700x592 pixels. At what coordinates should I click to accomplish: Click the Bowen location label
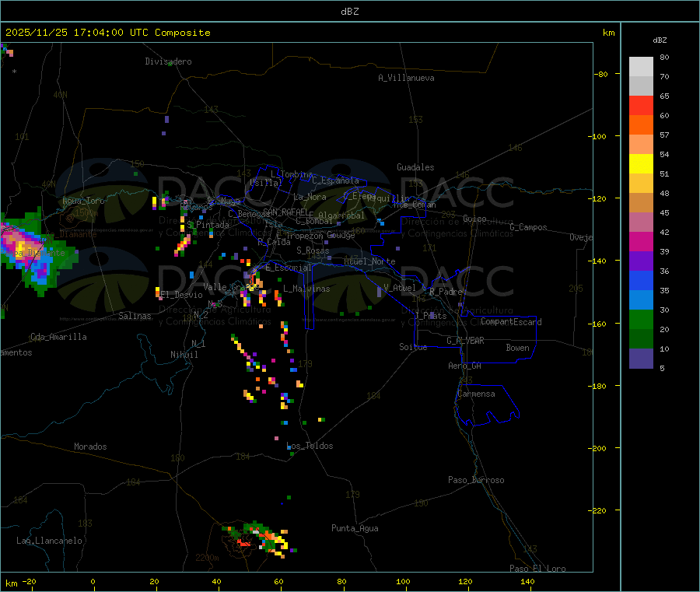tap(518, 348)
